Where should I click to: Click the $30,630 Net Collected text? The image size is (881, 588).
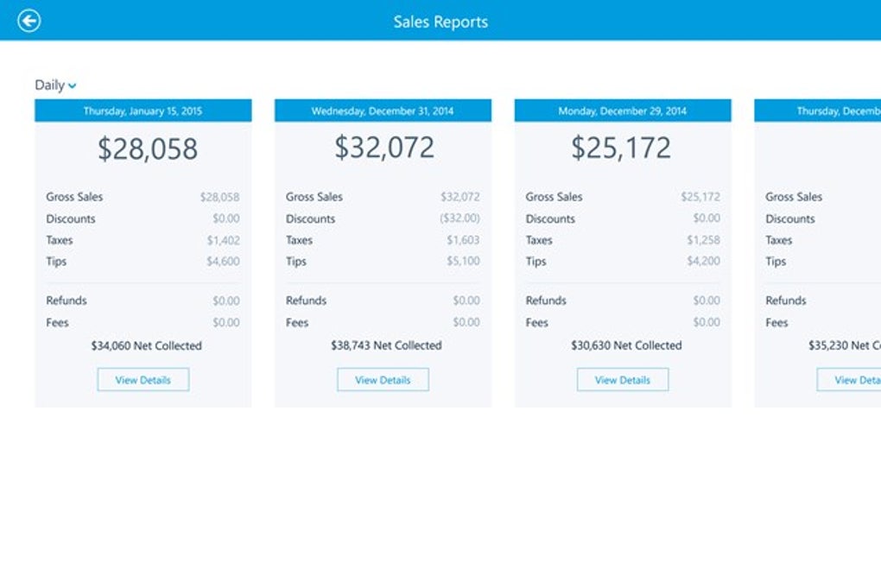626,345
